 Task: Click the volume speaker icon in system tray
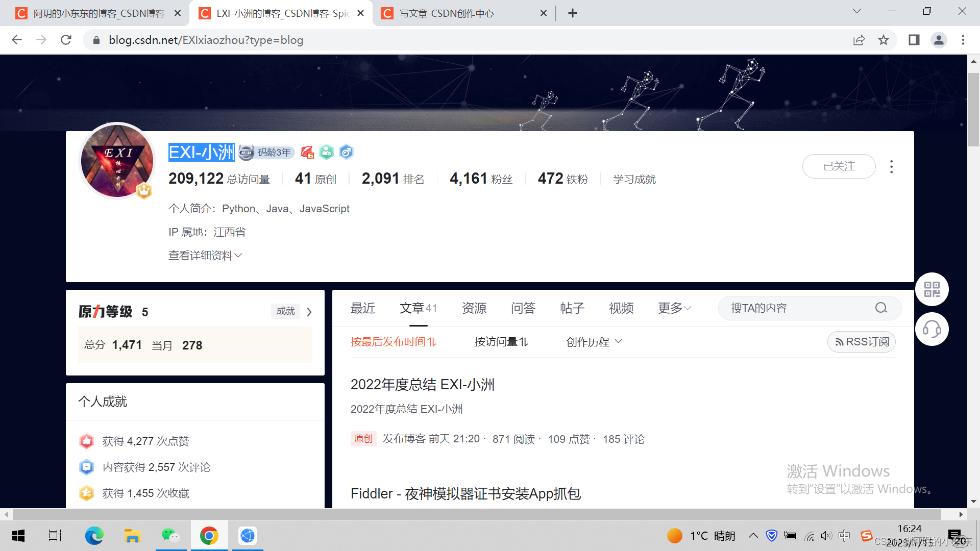[826, 536]
